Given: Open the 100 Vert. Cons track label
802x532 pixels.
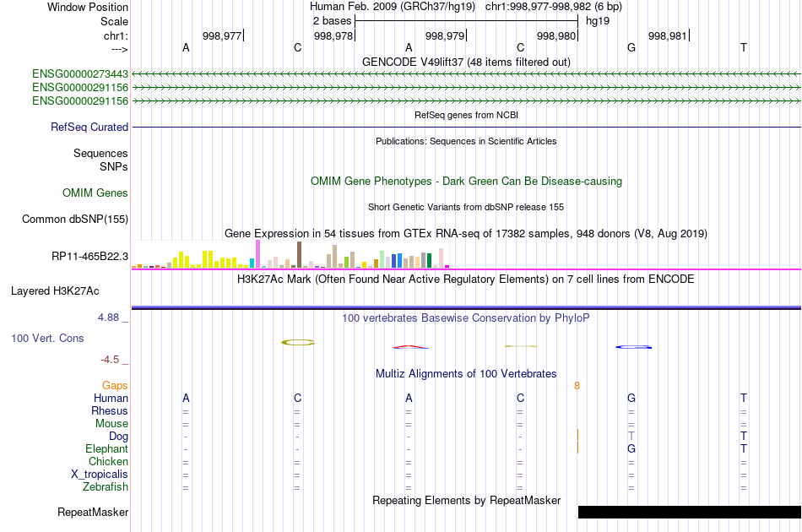Looking at the screenshot, I should coord(47,338).
